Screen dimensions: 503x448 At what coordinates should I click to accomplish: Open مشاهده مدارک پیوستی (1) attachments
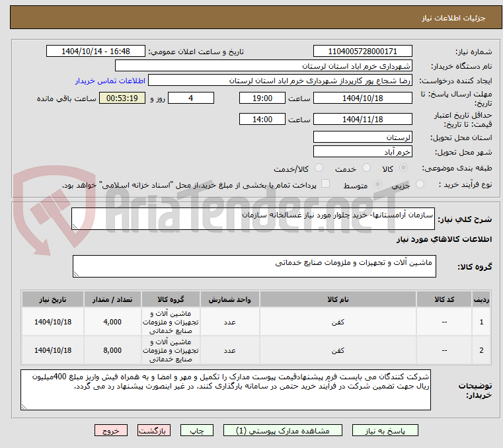[283, 431]
